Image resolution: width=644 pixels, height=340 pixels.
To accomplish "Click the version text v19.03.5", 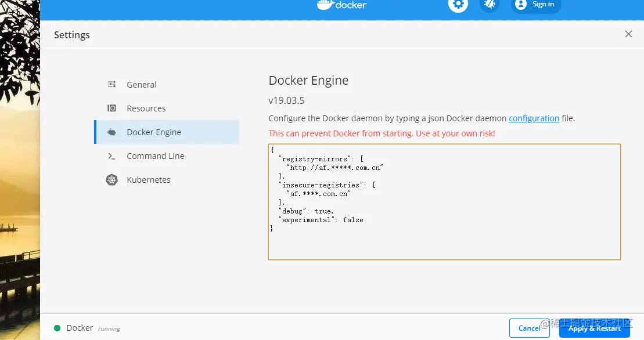I will tap(286, 100).
